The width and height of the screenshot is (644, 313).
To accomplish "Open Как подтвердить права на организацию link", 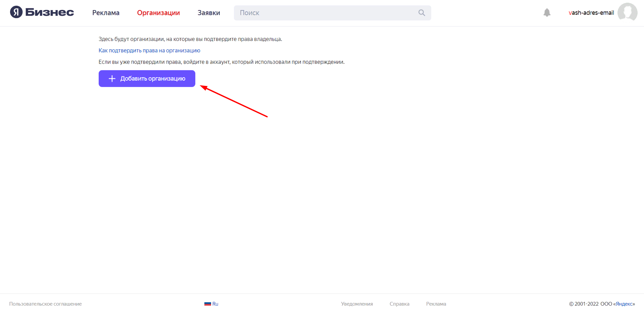I will [149, 51].
